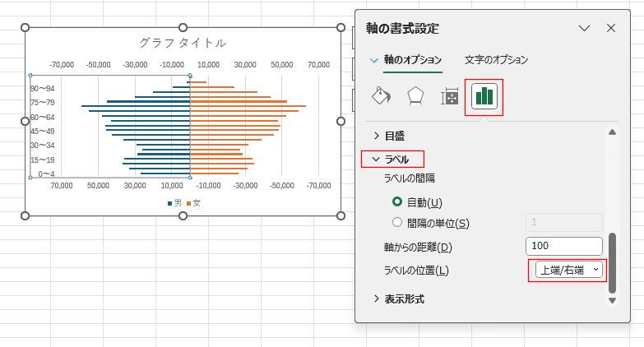Viewport: 644px width, 347px height.
Task: Open the Size & Properties icon tab
Action: pyautogui.click(x=450, y=96)
